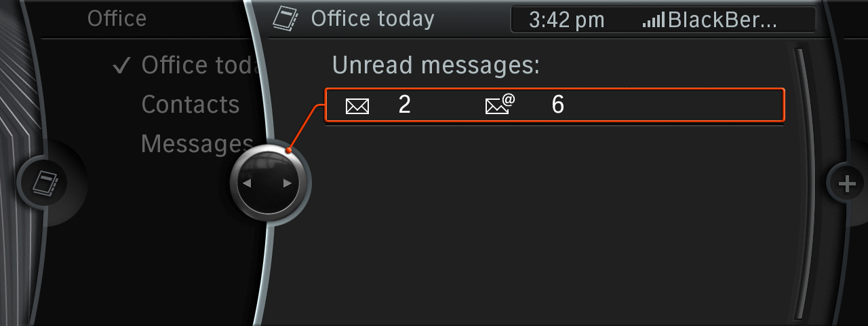Toggle the checkmark beside Office today
Viewport: 868px width, 326px height.
pos(122,66)
